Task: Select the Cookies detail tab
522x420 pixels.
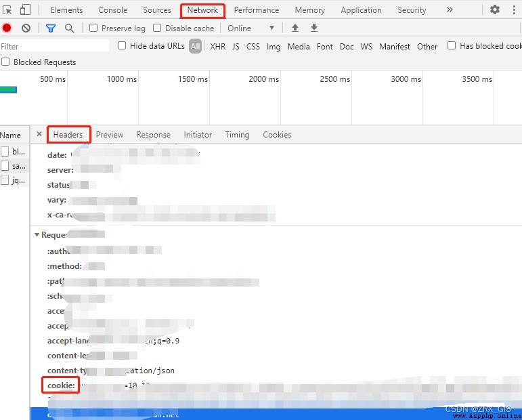Action: (x=277, y=135)
